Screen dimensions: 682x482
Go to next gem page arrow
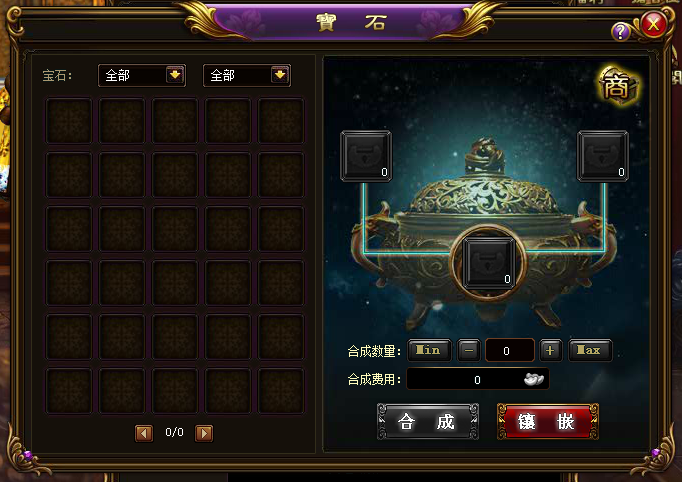[204, 433]
